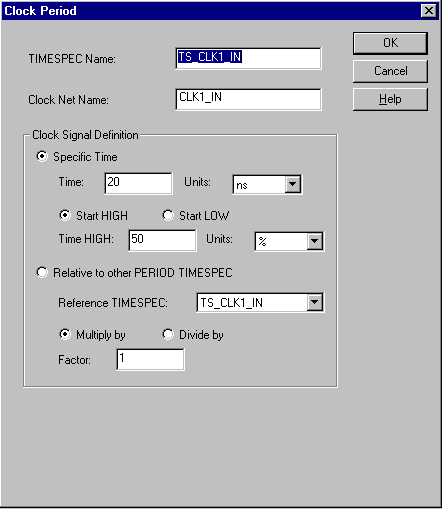Expand the % Units dropdown for Time HIGH
This screenshot has height=509, width=442.
pyautogui.click(x=315, y=241)
